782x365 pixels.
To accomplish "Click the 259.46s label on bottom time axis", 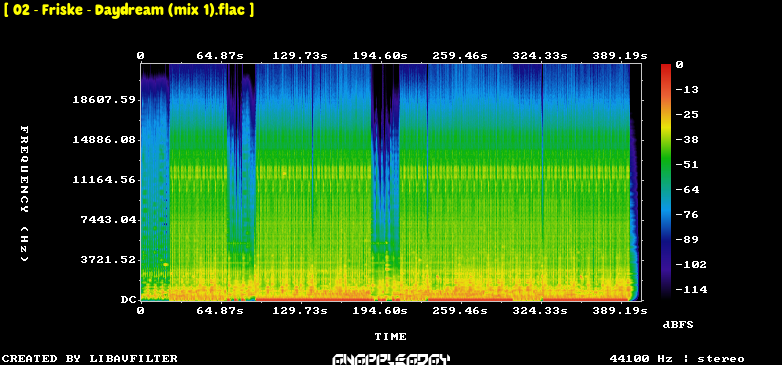I will click(x=460, y=311).
